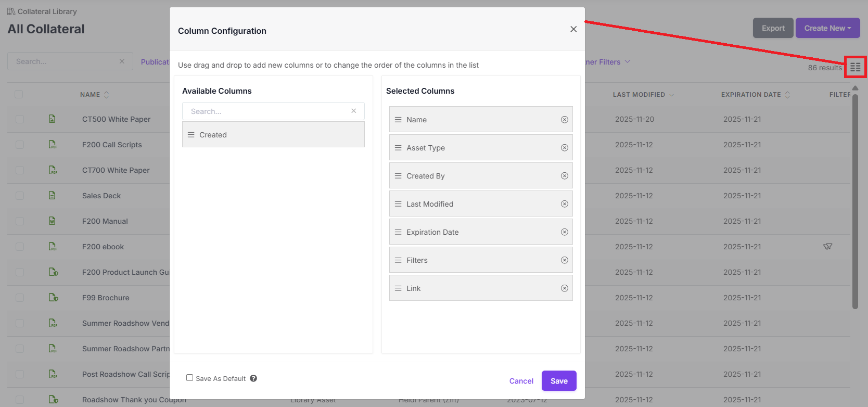Image resolution: width=868 pixels, height=407 pixels.
Task: Click the document icon for Sales Deck
Action: pyautogui.click(x=52, y=196)
